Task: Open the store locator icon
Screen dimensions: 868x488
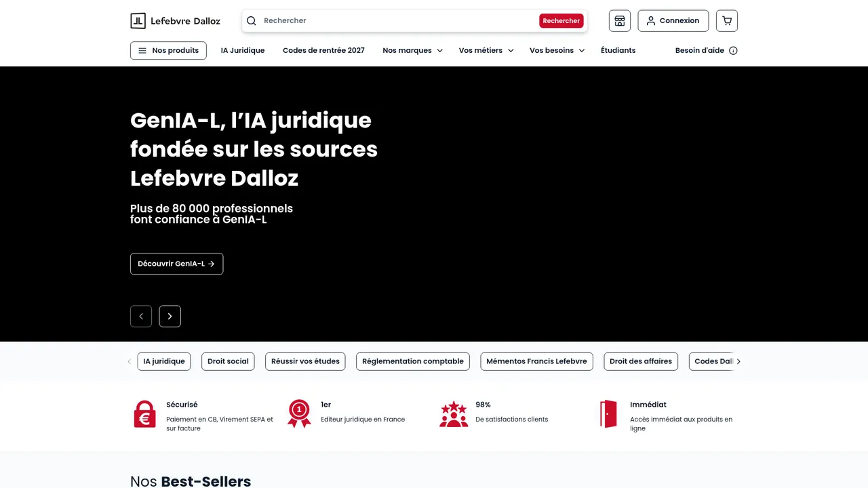Action: (x=620, y=21)
